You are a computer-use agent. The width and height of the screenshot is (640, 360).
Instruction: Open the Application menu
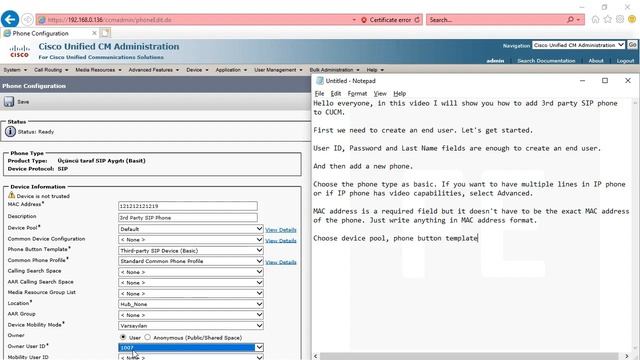click(x=231, y=70)
